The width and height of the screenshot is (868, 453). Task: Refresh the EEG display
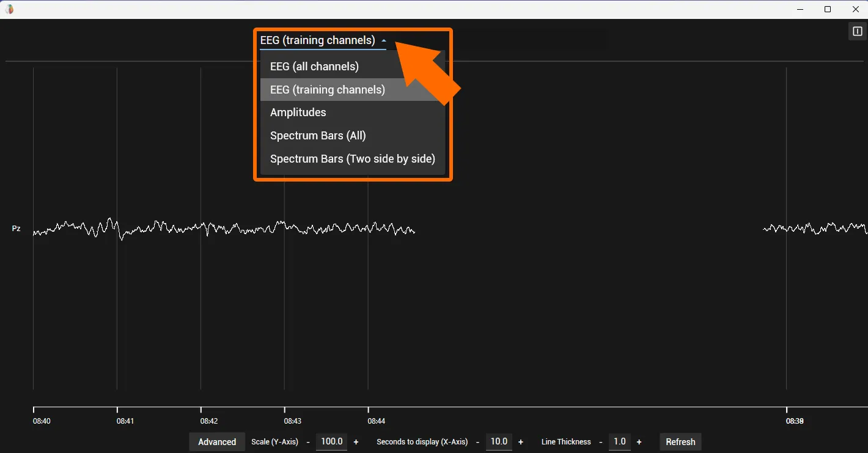pyautogui.click(x=680, y=442)
